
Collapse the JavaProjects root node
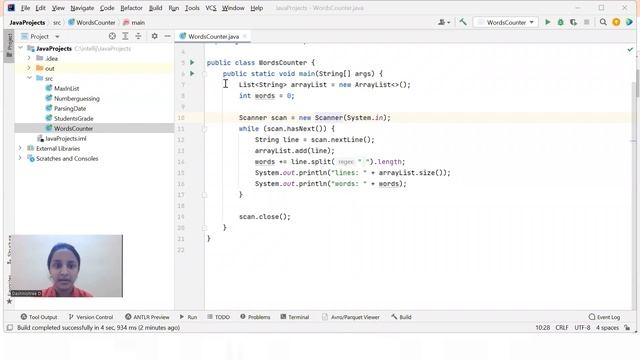(20, 48)
